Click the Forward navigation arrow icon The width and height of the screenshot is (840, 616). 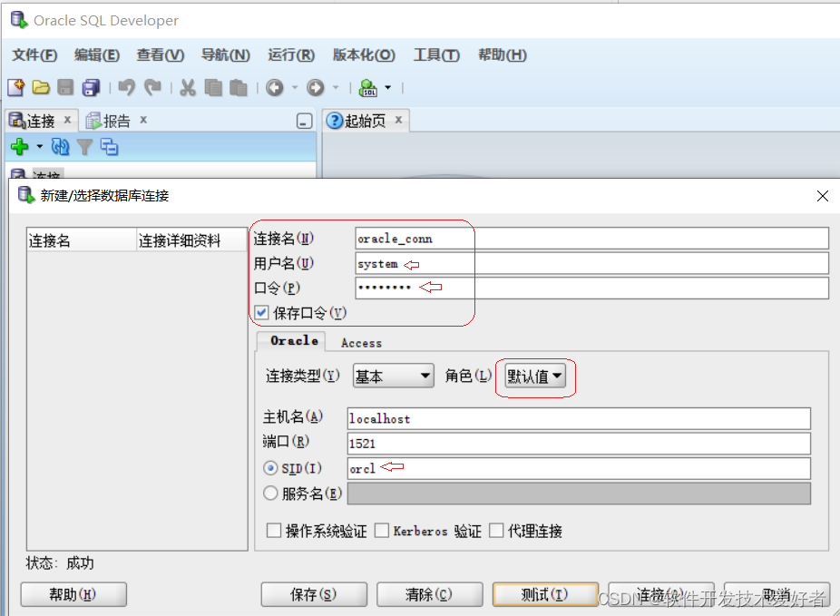click(316, 87)
